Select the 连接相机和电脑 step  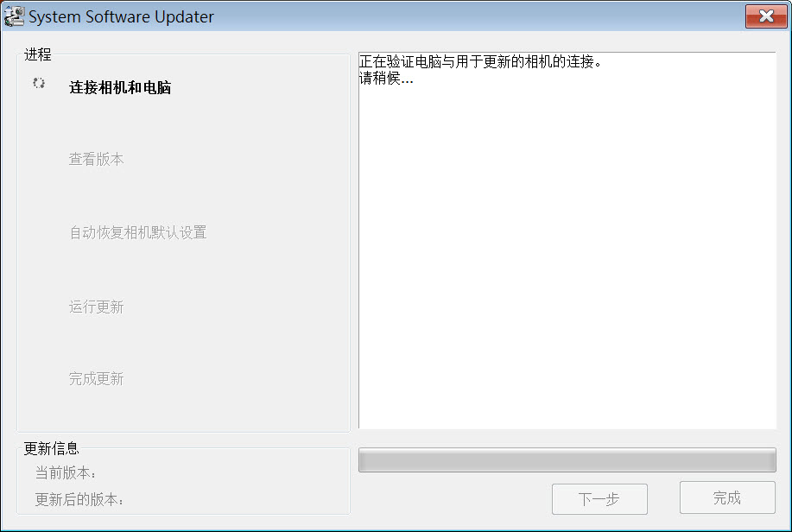click(120, 87)
